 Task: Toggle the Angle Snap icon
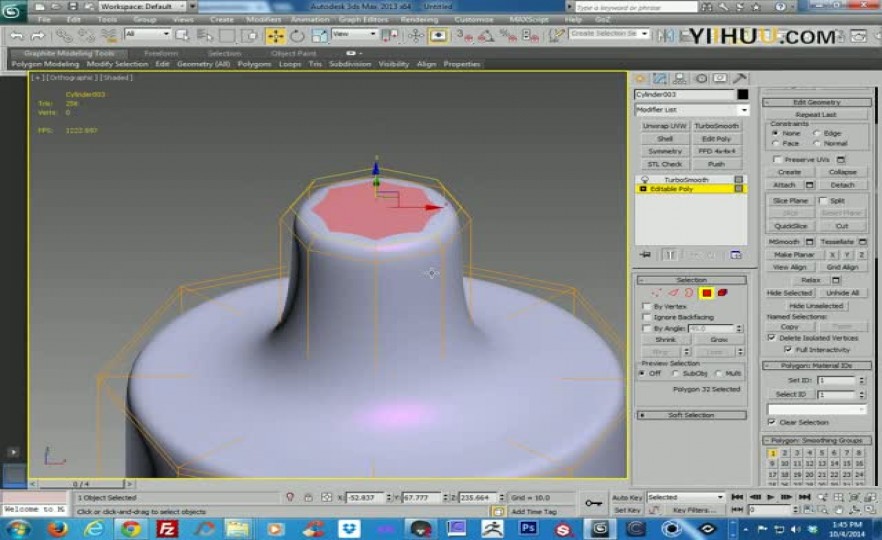click(485, 36)
